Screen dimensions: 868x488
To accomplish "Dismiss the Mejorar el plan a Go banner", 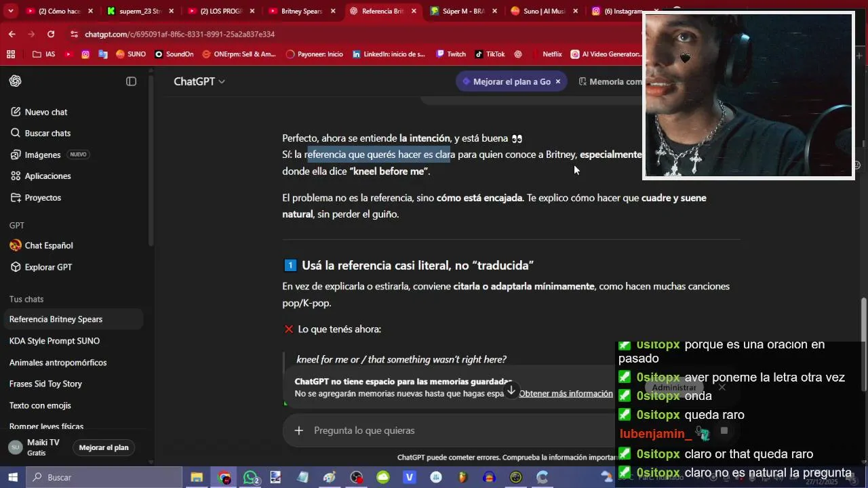I will coord(558,81).
